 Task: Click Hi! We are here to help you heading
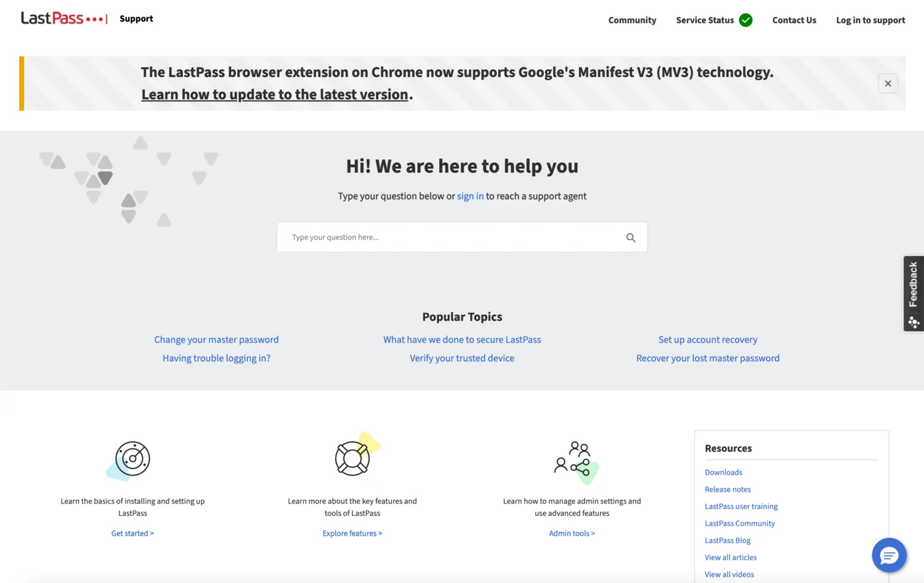click(x=462, y=166)
